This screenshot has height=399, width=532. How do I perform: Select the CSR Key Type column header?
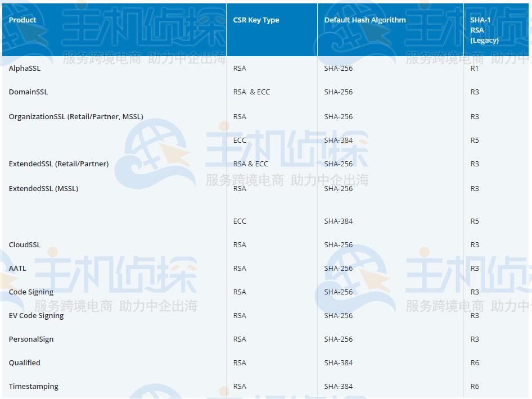point(255,20)
